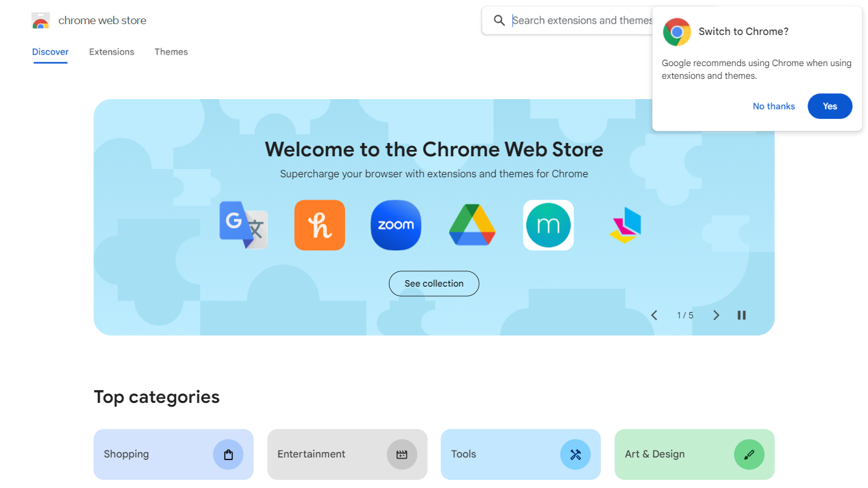Click the Art & Design brush icon
The width and height of the screenshot is (868, 488).
(749, 454)
